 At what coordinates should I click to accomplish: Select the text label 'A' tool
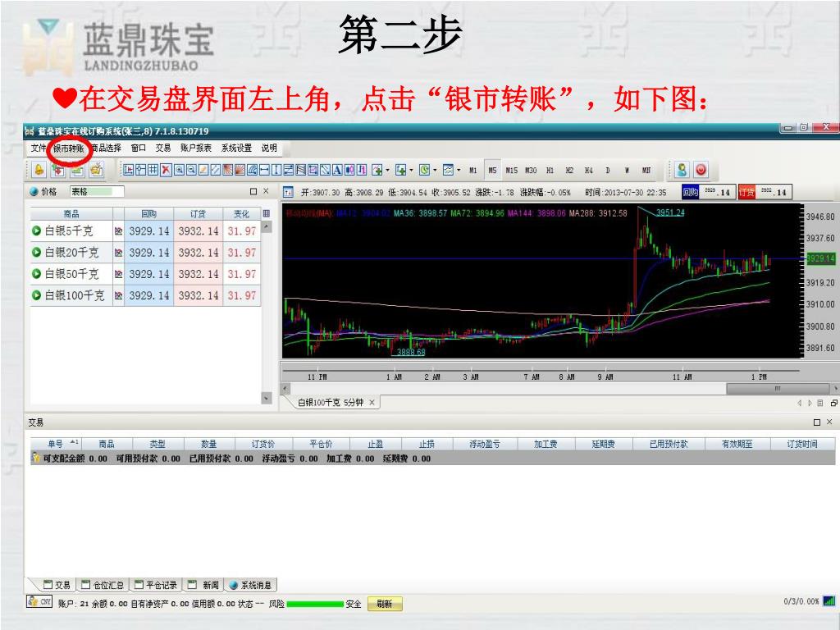[x=337, y=170]
